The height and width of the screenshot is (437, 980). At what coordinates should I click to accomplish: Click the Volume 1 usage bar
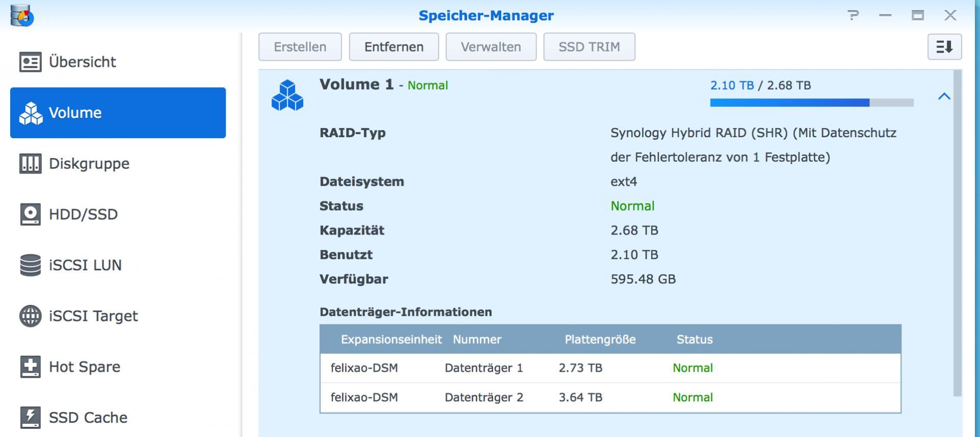click(812, 102)
